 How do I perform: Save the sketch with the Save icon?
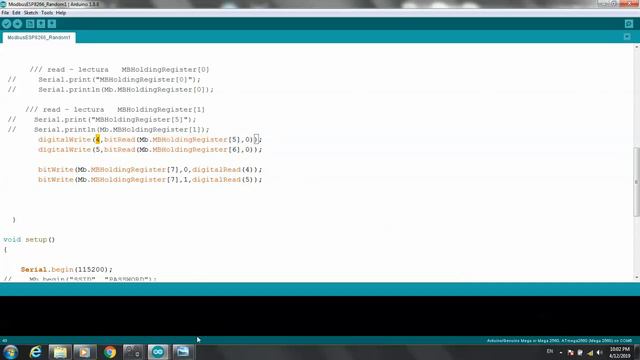(x=52, y=24)
